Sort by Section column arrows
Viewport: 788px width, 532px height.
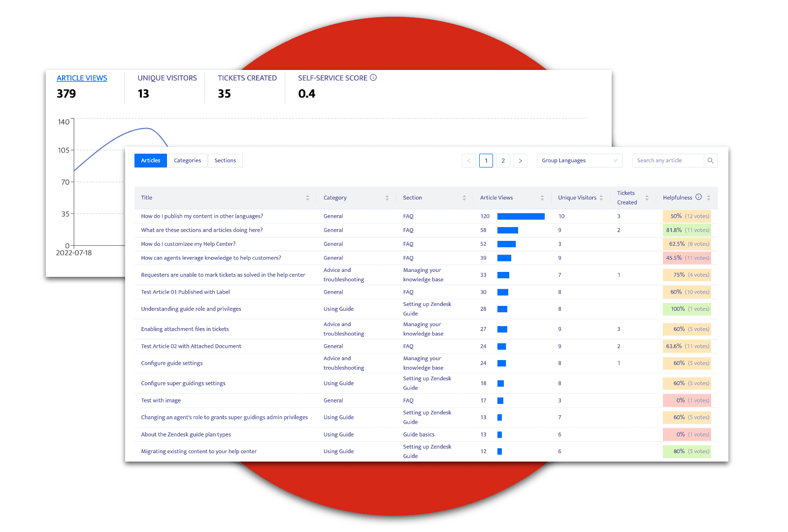(464, 198)
